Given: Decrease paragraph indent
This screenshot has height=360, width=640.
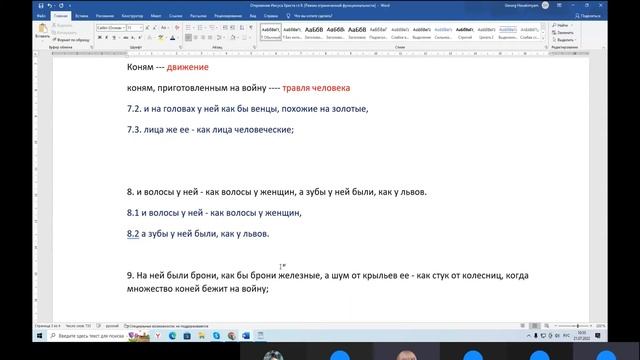Looking at the screenshot, I should 225,28.
